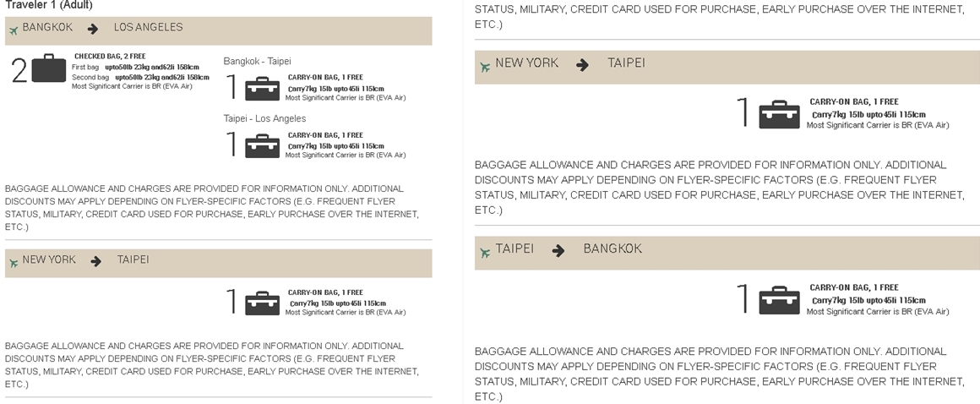Click the LOS ANGELES destination text
Image resolution: width=980 pixels, height=404 pixels.
coord(148,27)
